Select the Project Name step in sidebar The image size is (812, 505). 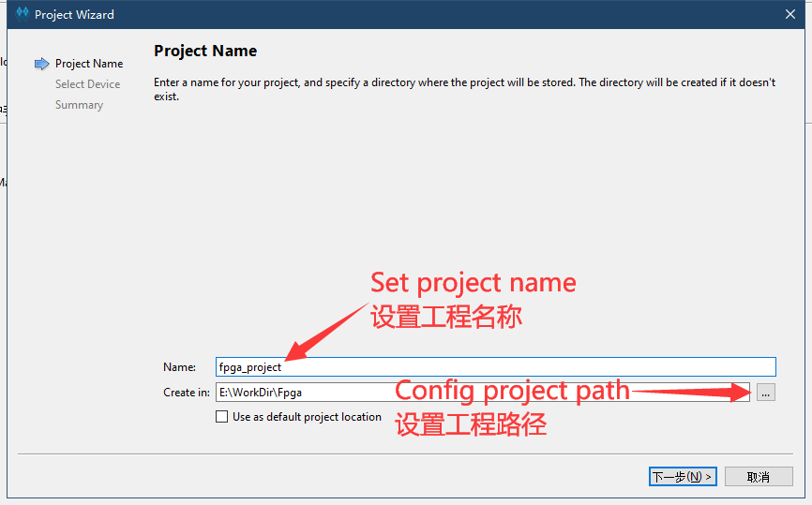click(x=89, y=64)
